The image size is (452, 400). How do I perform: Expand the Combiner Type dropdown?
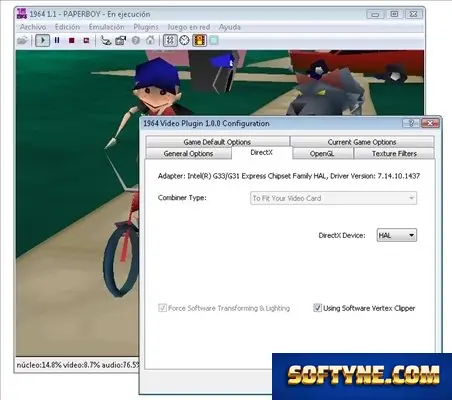point(333,198)
